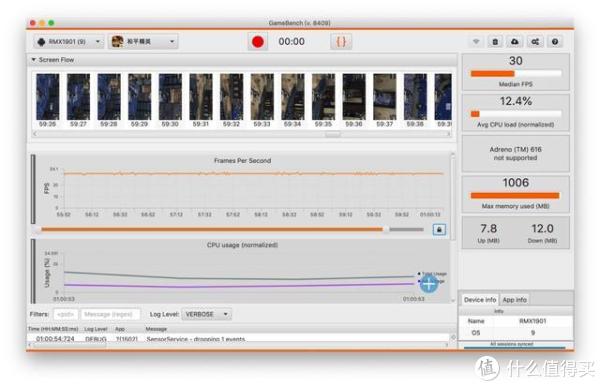Click the blue plus circle button
The height and width of the screenshot is (386, 600).
coord(429,283)
